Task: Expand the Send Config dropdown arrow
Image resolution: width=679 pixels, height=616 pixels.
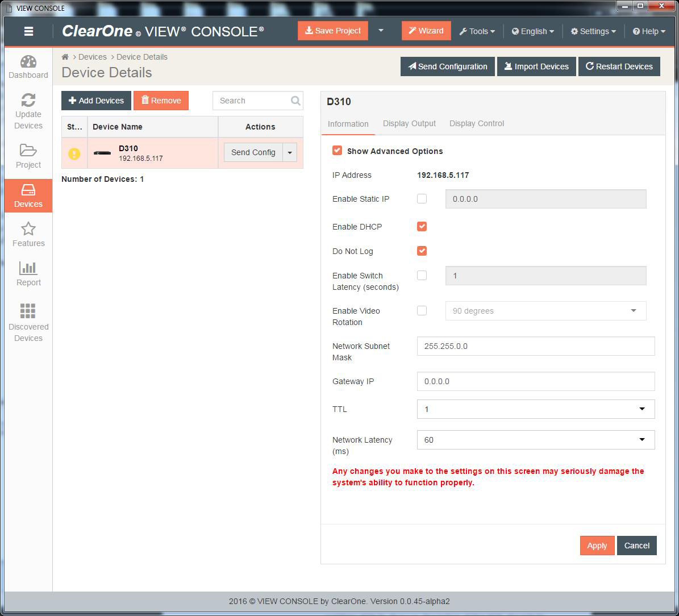Action: pyautogui.click(x=290, y=152)
